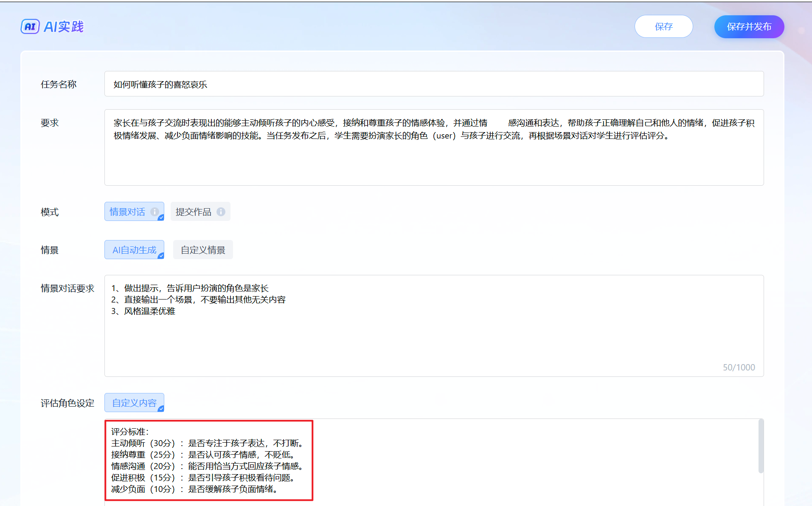The image size is (812, 506).
Task: Click the AI实践 title text
Action: pos(64,27)
